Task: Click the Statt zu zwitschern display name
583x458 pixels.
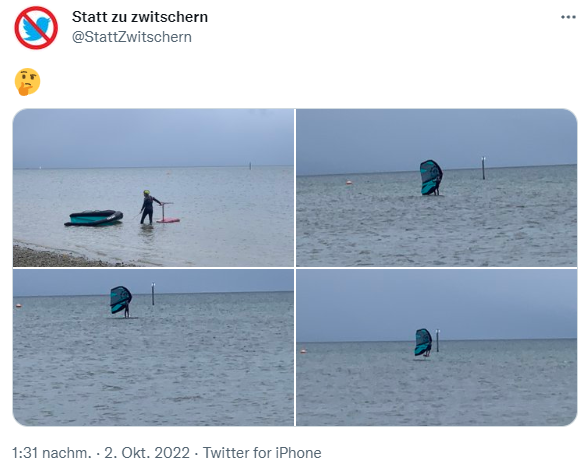Action: (x=140, y=17)
